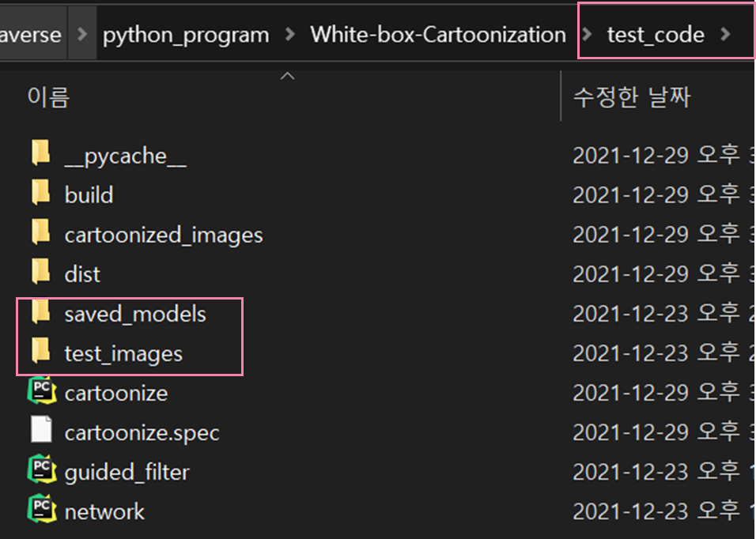Open the cartoonized_images folder
The image size is (756, 539).
[162, 234]
